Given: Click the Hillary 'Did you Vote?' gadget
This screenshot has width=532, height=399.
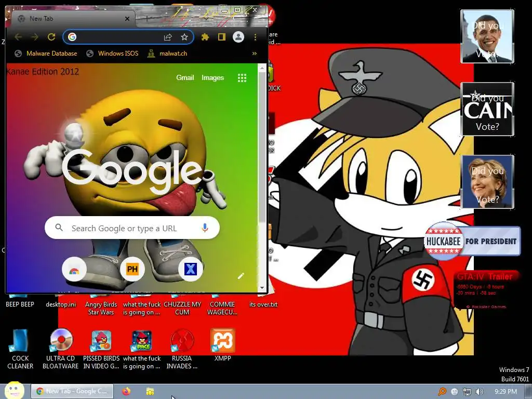Looking at the screenshot, I should 487,181.
